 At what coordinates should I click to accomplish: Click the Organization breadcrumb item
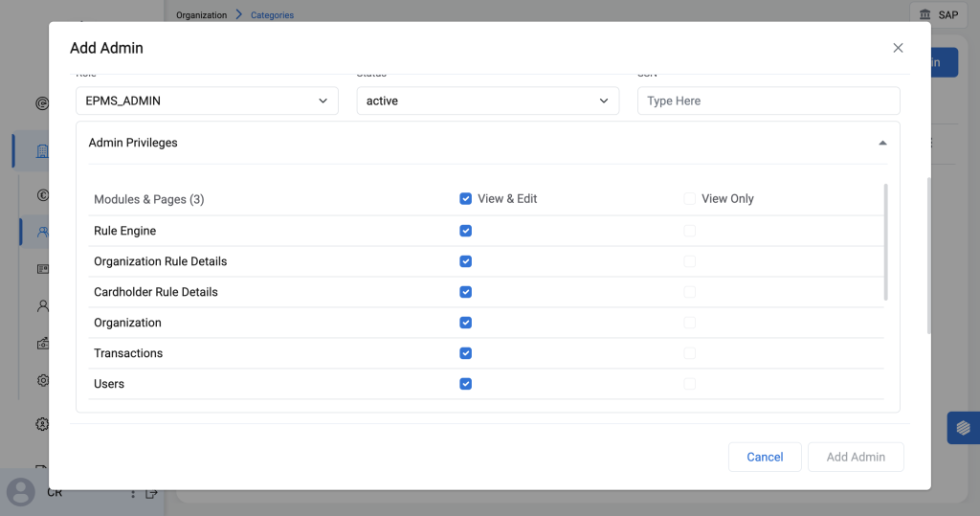point(202,15)
